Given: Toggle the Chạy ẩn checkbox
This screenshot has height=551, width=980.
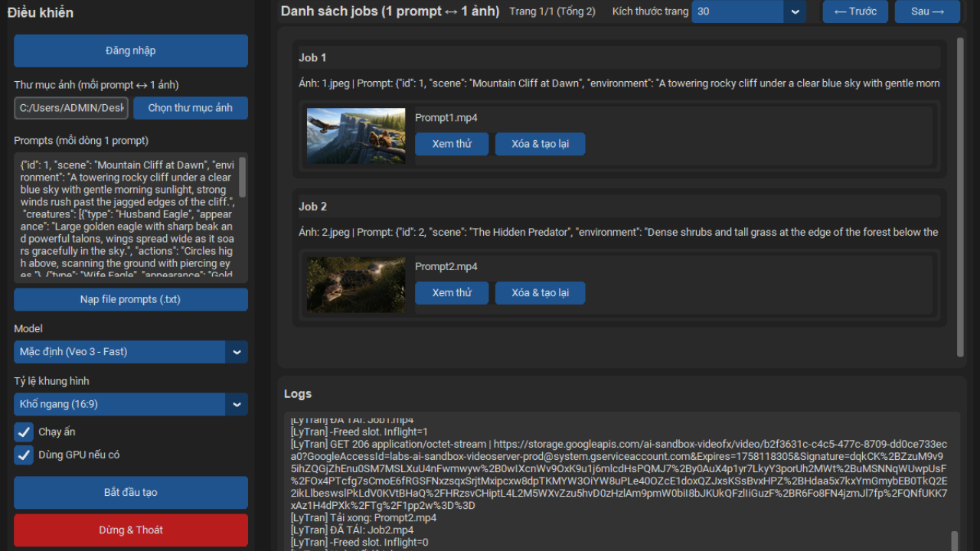Looking at the screenshot, I should click(24, 432).
